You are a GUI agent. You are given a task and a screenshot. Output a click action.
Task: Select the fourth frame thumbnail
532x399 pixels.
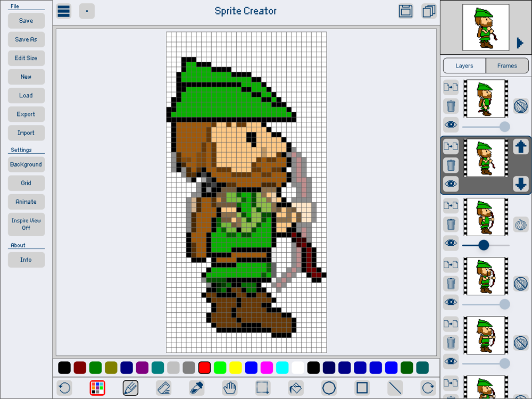[486, 276]
